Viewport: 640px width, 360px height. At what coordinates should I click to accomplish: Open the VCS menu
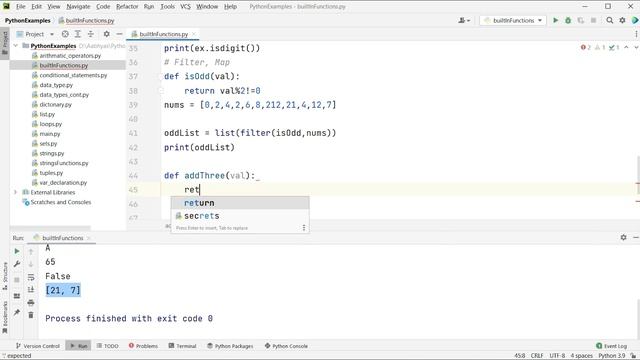pyautogui.click(x=185, y=7)
